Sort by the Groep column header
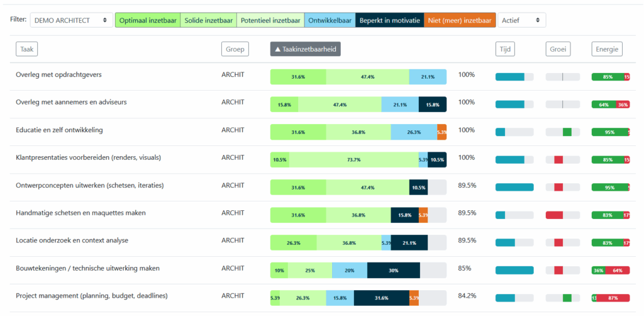644x316 pixels. [235, 49]
